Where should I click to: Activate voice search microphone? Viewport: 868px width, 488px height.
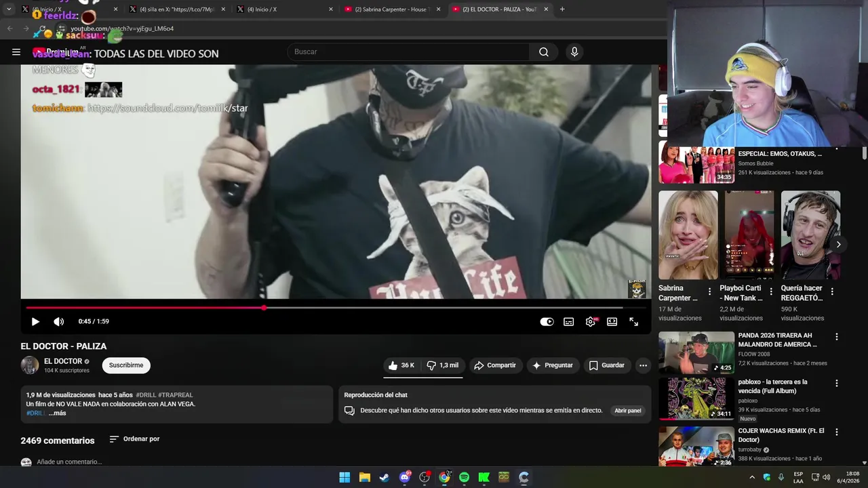(x=574, y=52)
